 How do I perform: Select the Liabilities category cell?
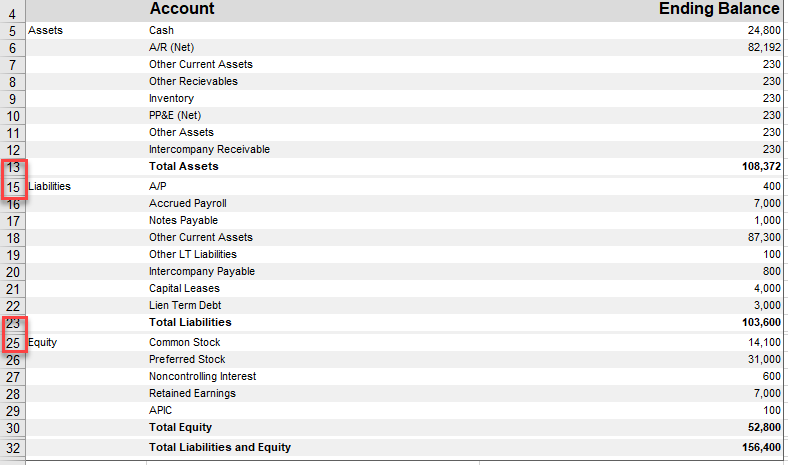pos(50,186)
